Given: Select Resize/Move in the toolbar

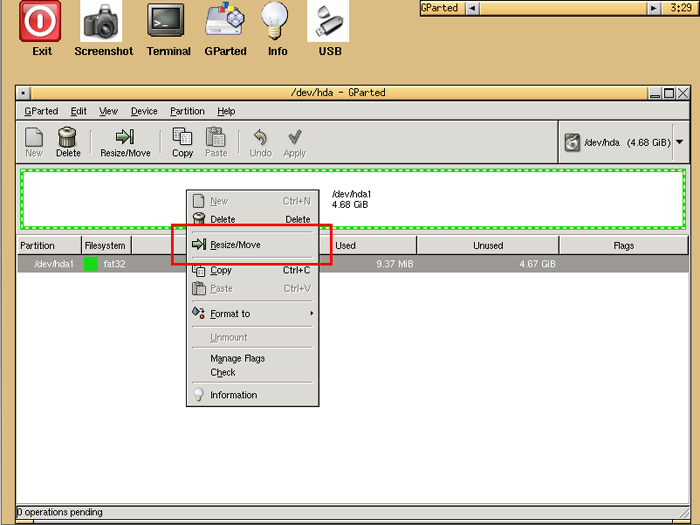Looking at the screenshot, I should (125, 142).
